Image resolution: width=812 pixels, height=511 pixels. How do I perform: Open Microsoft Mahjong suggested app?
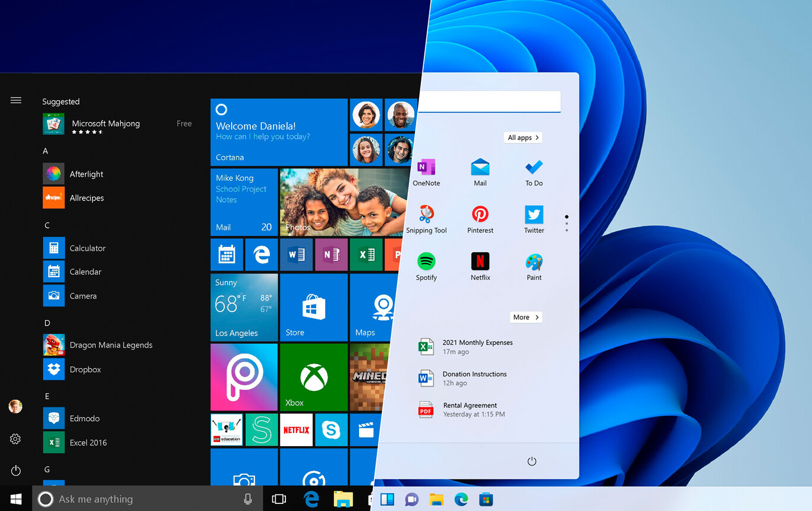pyautogui.click(x=117, y=124)
